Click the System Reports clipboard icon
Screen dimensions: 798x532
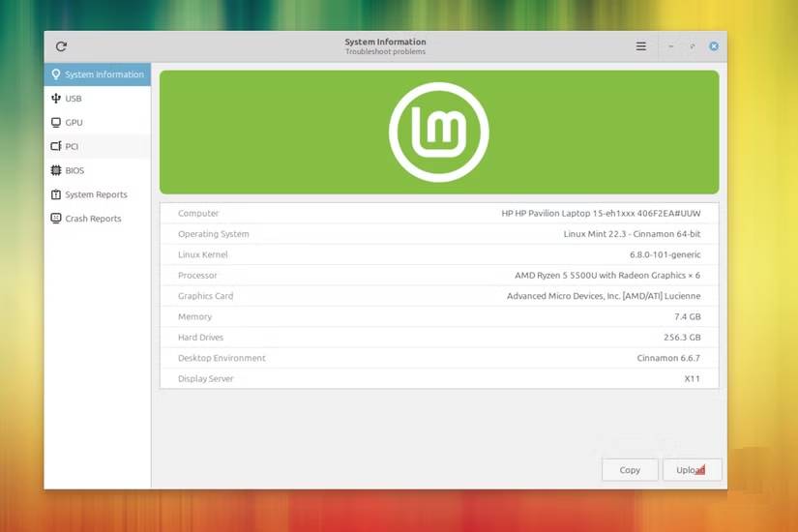click(x=55, y=194)
